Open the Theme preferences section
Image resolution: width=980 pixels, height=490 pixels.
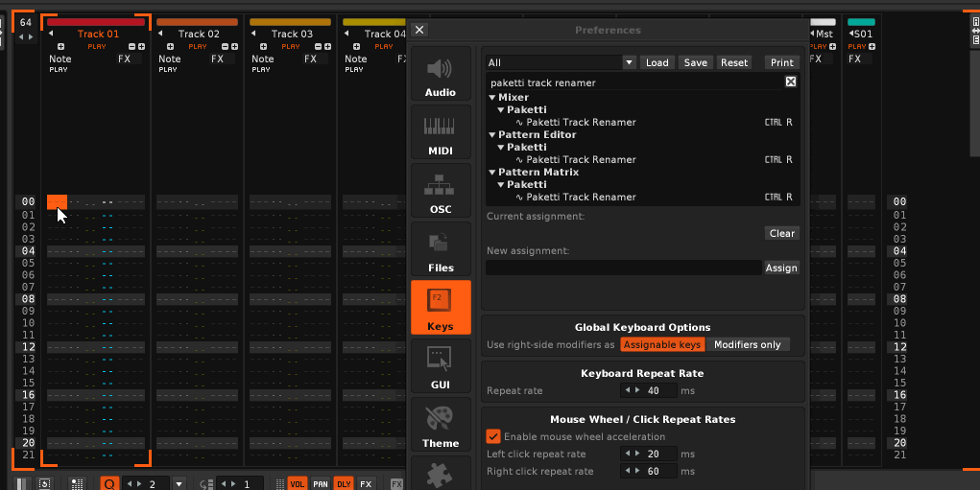coord(441,425)
